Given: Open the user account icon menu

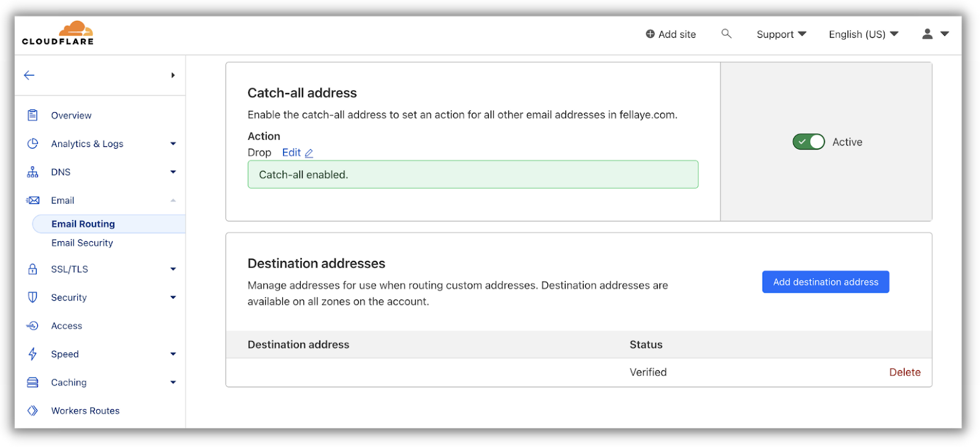Looking at the screenshot, I should [935, 34].
